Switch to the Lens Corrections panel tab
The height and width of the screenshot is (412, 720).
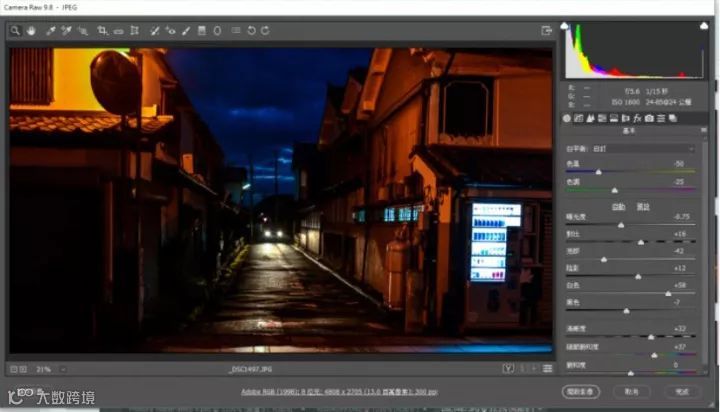(625, 119)
